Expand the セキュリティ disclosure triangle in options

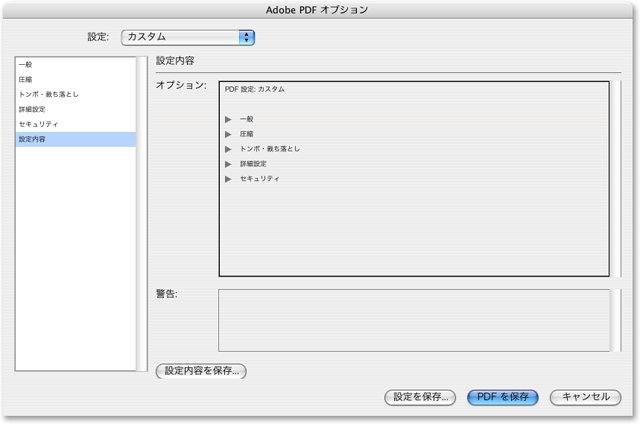pos(229,179)
